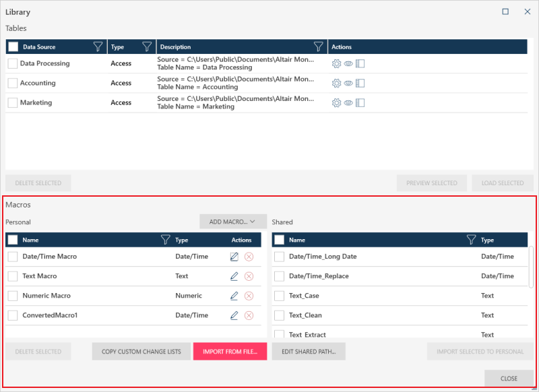Screen dimensions: 539x392
Task: Delete the Text Macro using red X
Action: 249,276
